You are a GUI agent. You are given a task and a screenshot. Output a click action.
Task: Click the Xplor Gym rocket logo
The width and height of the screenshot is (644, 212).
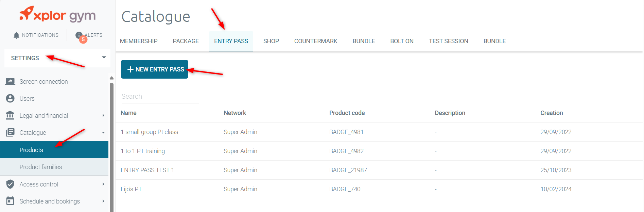[27, 14]
